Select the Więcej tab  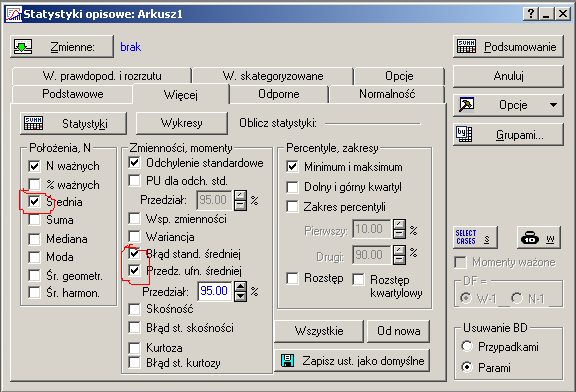(x=181, y=94)
